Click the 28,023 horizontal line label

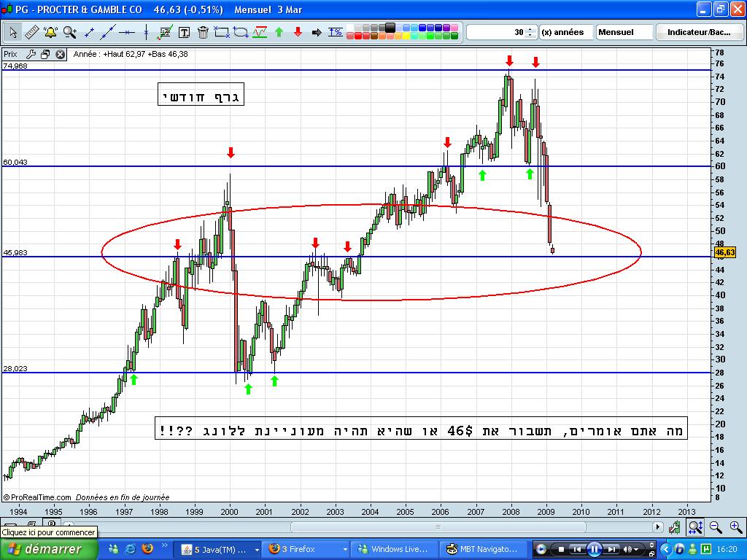point(15,368)
